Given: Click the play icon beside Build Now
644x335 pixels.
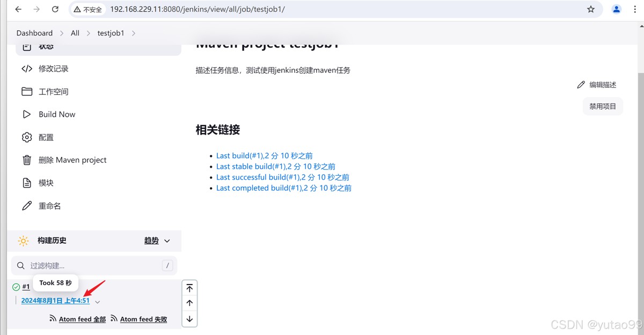Looking at the screenshot, I should 27,114.
